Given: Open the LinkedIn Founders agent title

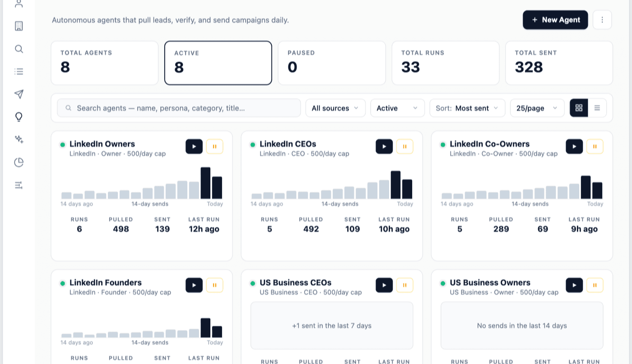Looking at the screenshot, I should 106,283.
